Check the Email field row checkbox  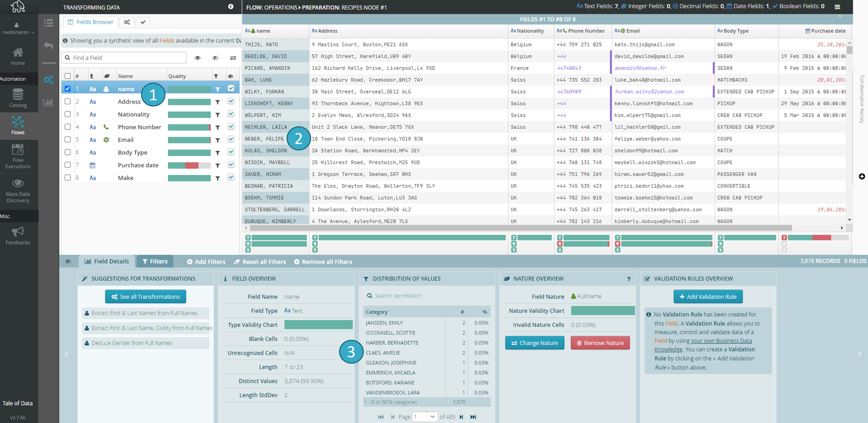(67, 139)
